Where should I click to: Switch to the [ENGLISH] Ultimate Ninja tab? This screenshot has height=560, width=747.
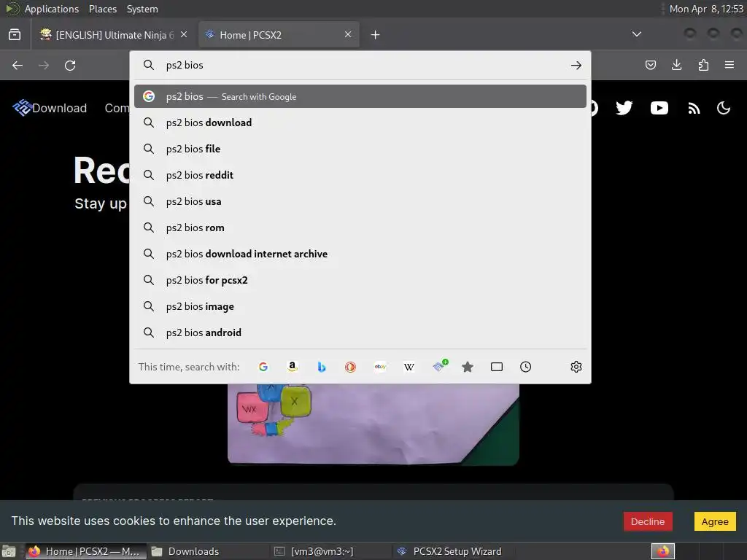pyautogui.click(x=113, y=35)
